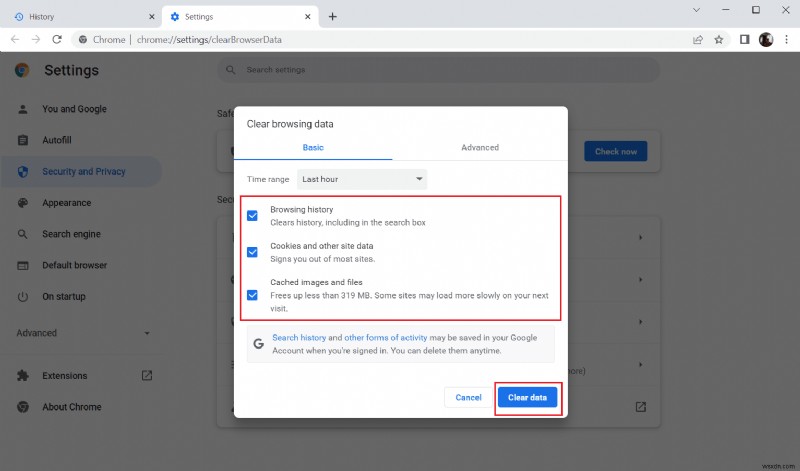Click the browser forward arrow
800x471 pixels.
(36, 39)
